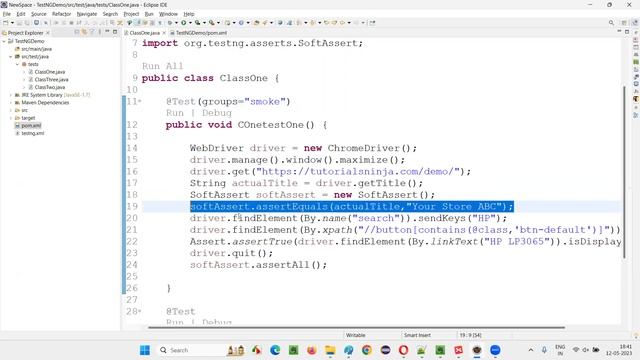Minimize the editor area
The width and height of the screenshot is (640, 360).
tap(619, 32)
